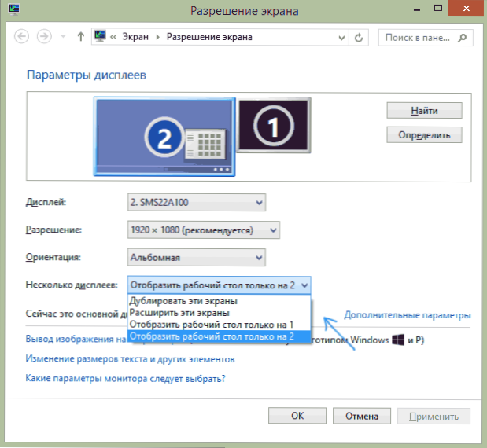This screenshot has height=448, width=487.
Task: Choose "Дублировать эти экраны" option
Action: click(219, 301)
